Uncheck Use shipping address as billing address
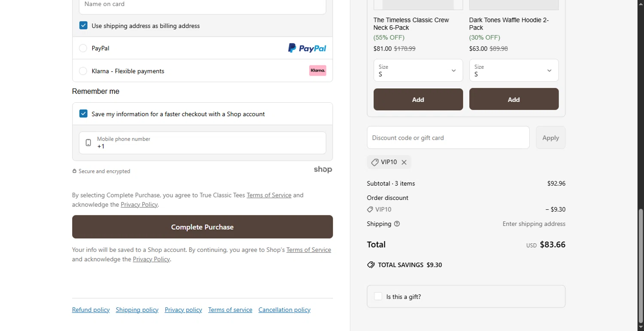This screenshot has width=644, height=331. pos(84,26)
